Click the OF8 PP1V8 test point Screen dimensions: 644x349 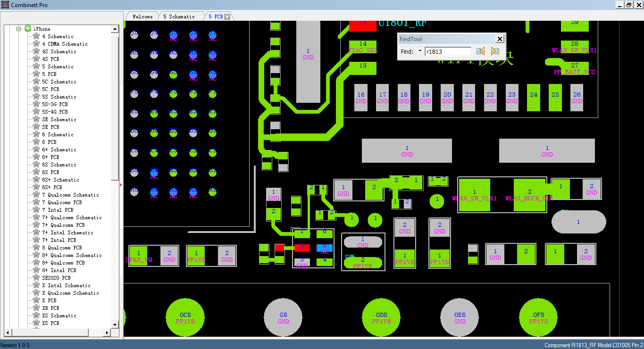point(538,318)
